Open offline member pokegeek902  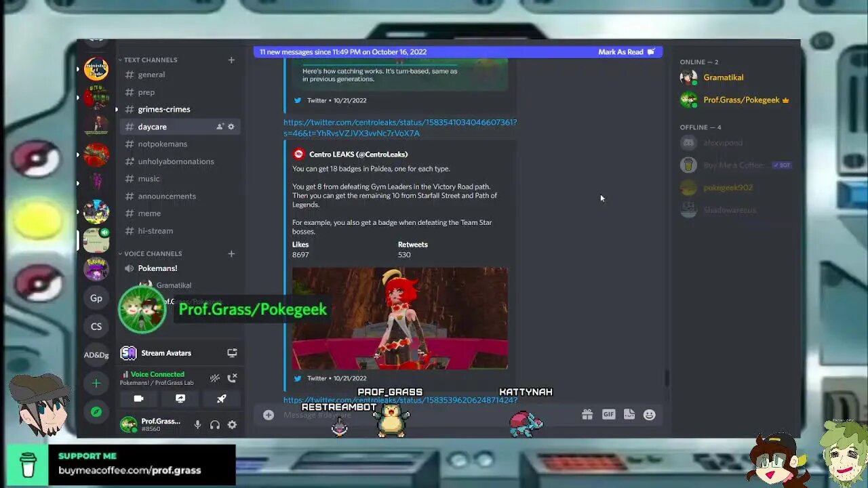click(x=736, y=188)
